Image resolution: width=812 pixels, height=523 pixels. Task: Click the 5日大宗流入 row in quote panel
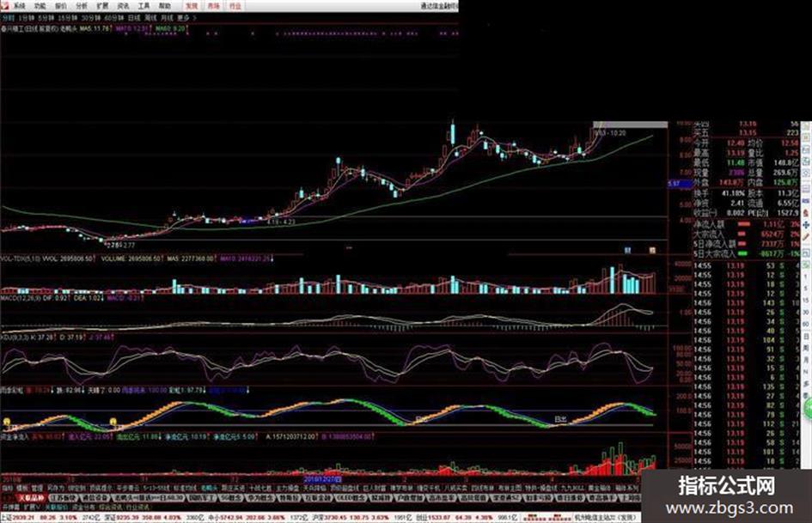(x=746, y=253)
